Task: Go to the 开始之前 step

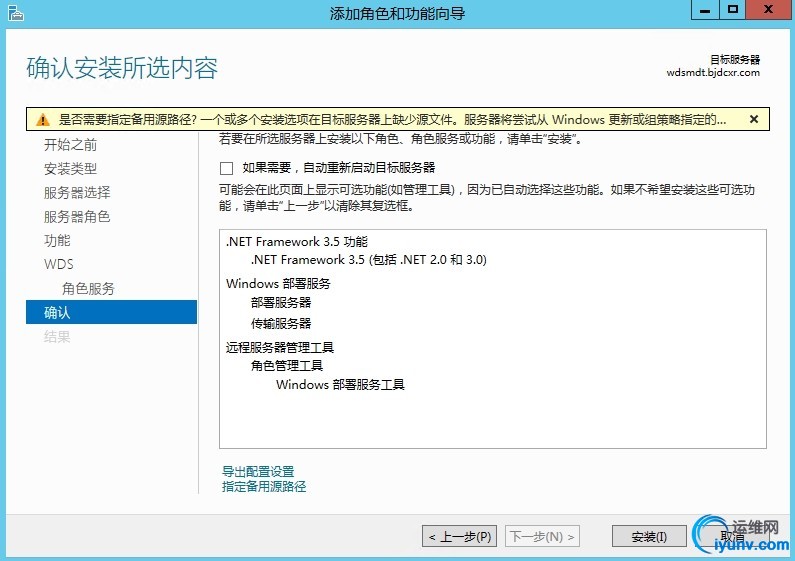Action: 70,145
